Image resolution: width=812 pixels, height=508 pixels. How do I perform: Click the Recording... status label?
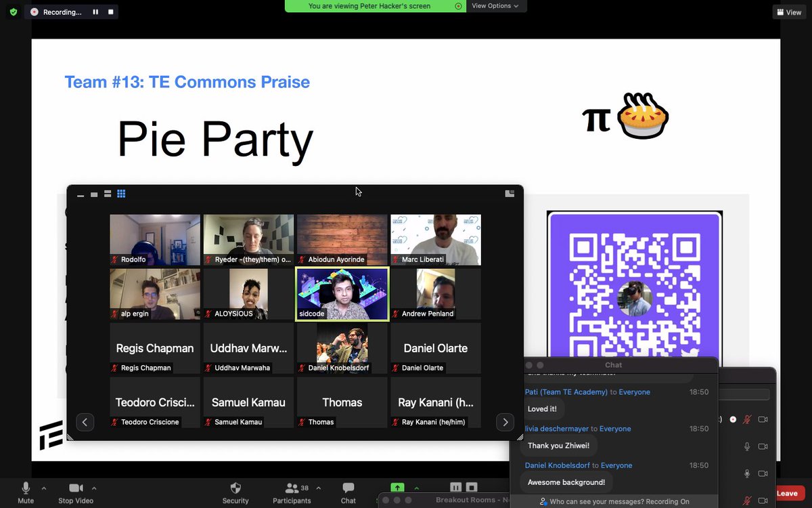62,12
